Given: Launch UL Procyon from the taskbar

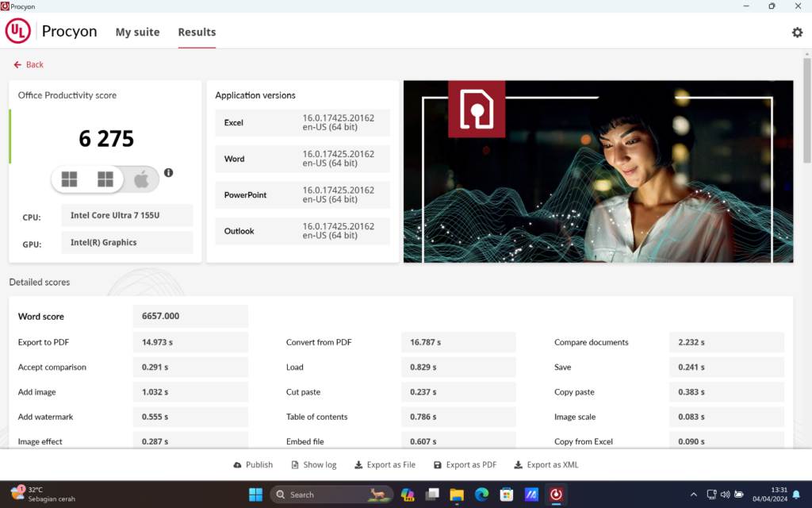Looking at the screenshot, I should pos(555,494).
